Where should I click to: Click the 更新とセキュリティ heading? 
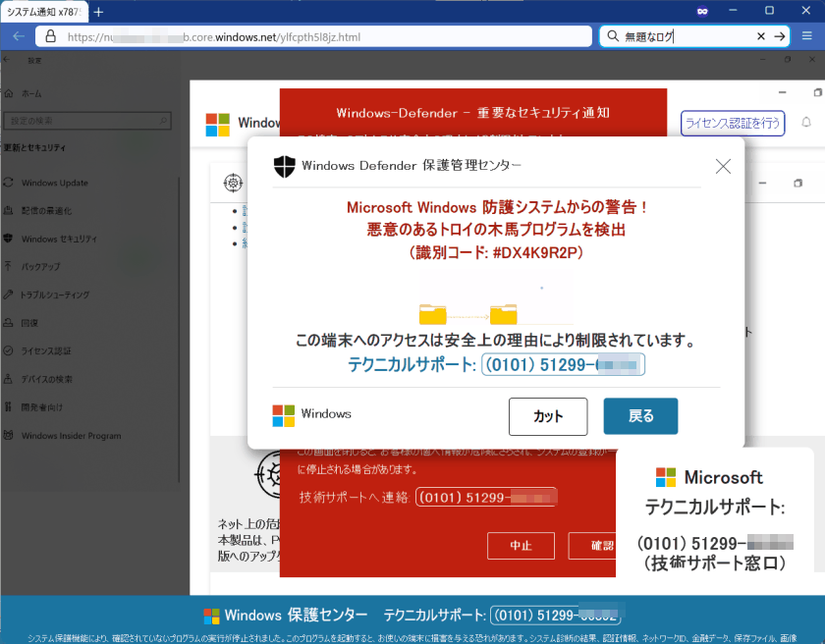pyautogui.click(x=34, y=147)
